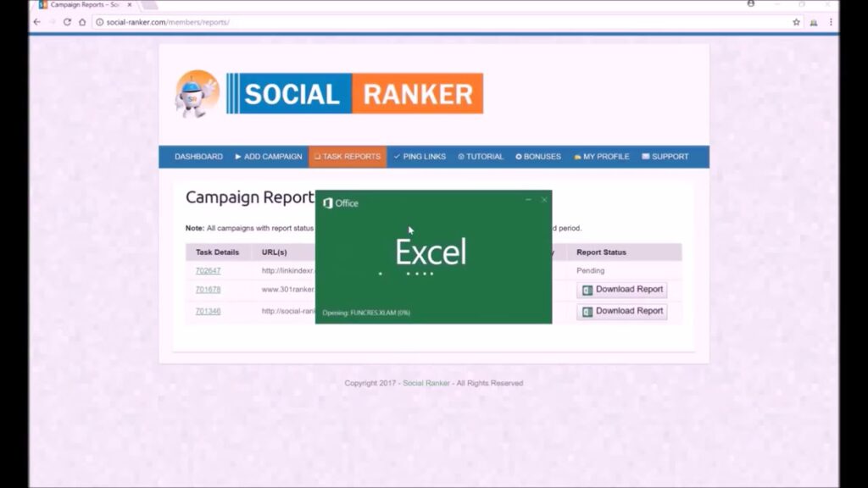
Task: Click the Report Status column header
Action: tap(601, 252)
